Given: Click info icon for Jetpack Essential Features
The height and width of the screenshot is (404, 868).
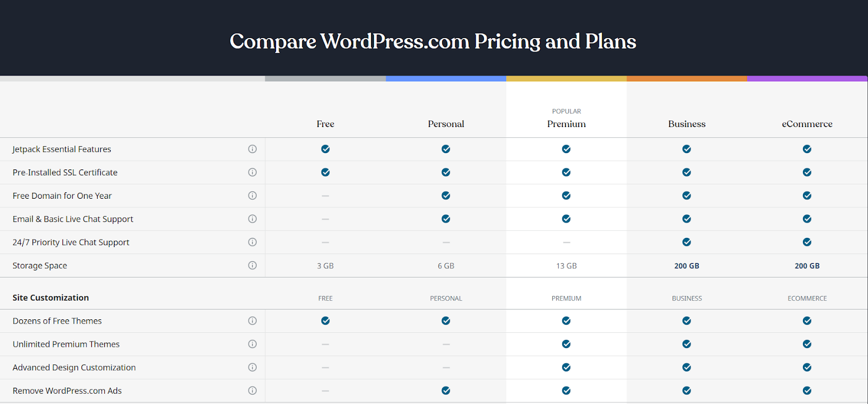Looking at the screenshot, I should pos(252,149).
